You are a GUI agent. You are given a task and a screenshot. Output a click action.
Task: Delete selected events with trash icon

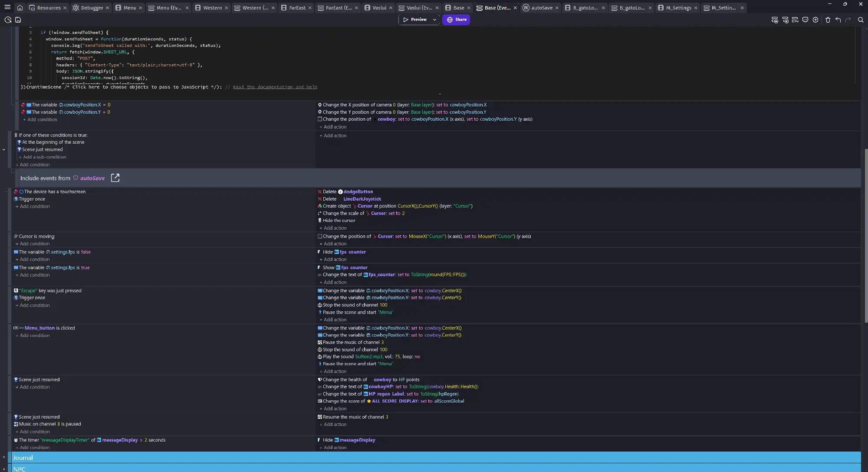(828, 20)
